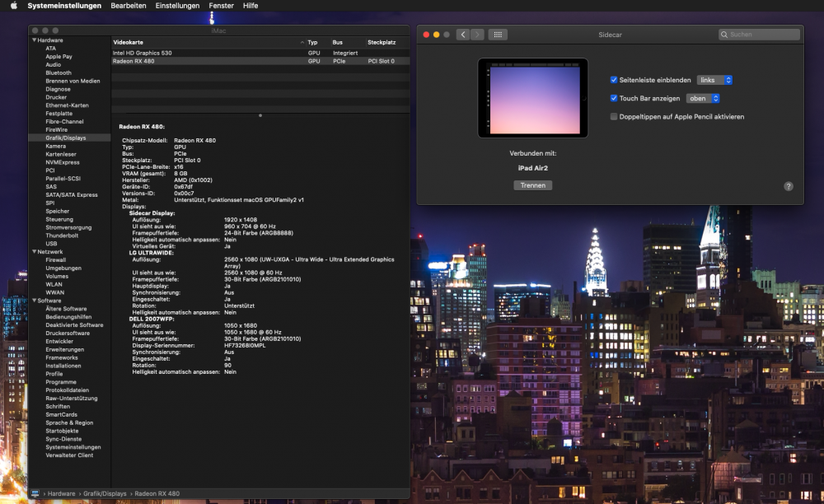
Task: Select Speicher in the sidebar
Action: (58, 211)
